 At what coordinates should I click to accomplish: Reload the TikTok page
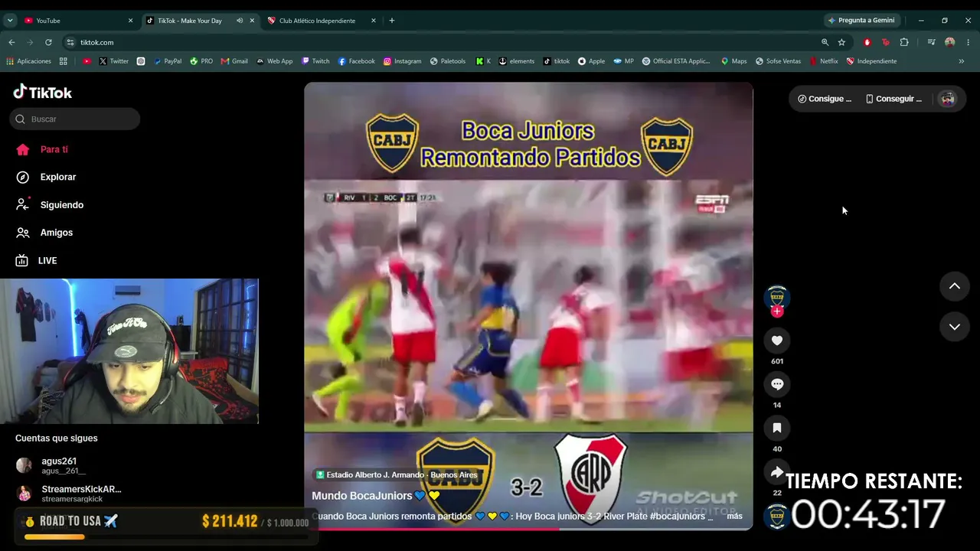pos(48,42)
